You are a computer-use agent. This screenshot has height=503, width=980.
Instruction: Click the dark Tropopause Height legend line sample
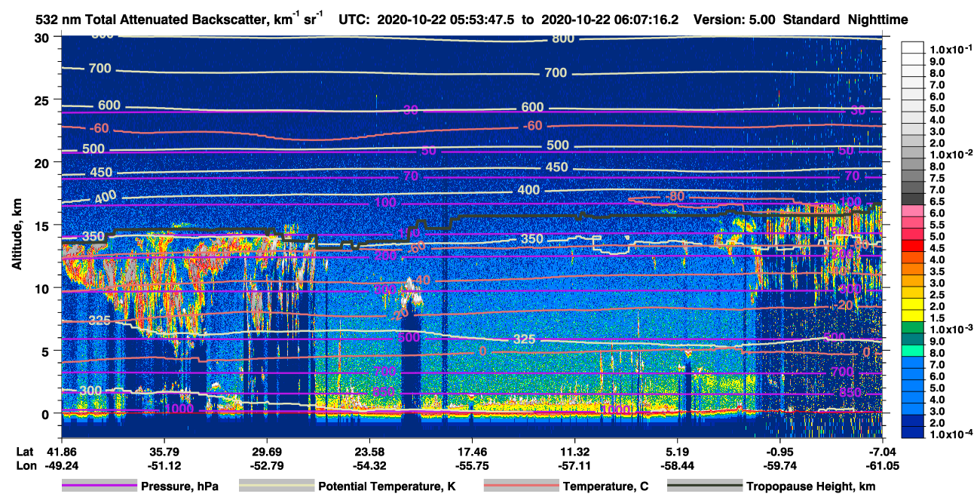click(705, 486)
